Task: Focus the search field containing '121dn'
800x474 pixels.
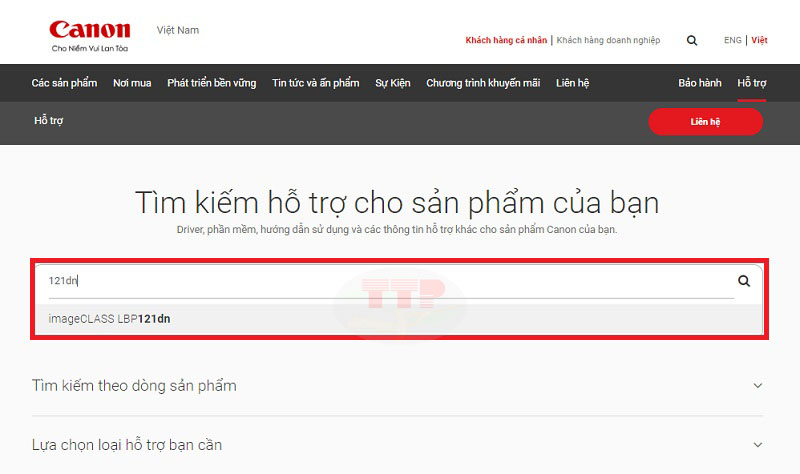Action: tap(391, 281)
